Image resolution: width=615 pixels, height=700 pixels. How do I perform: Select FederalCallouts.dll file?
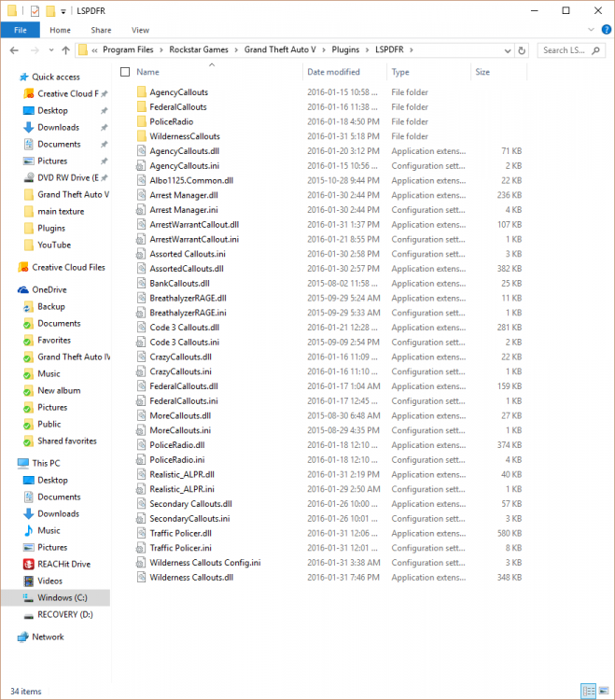pyautogui.click(x=184, y=386)
